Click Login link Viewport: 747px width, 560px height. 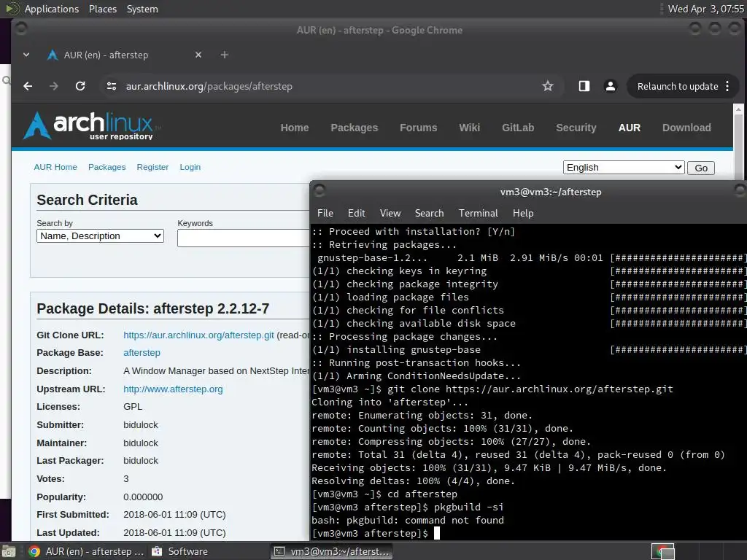click(x=190, y=167)
